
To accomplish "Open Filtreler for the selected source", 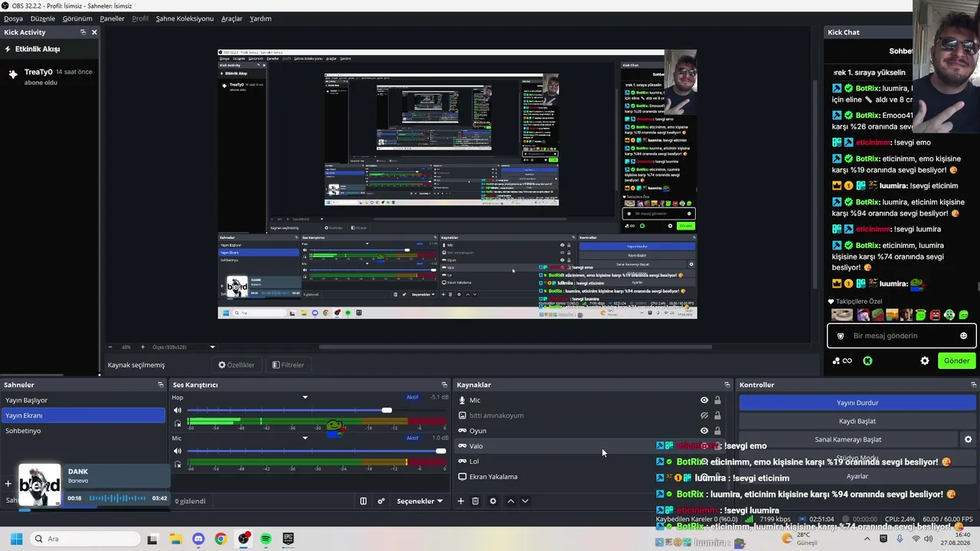I will tap(288, 365).
